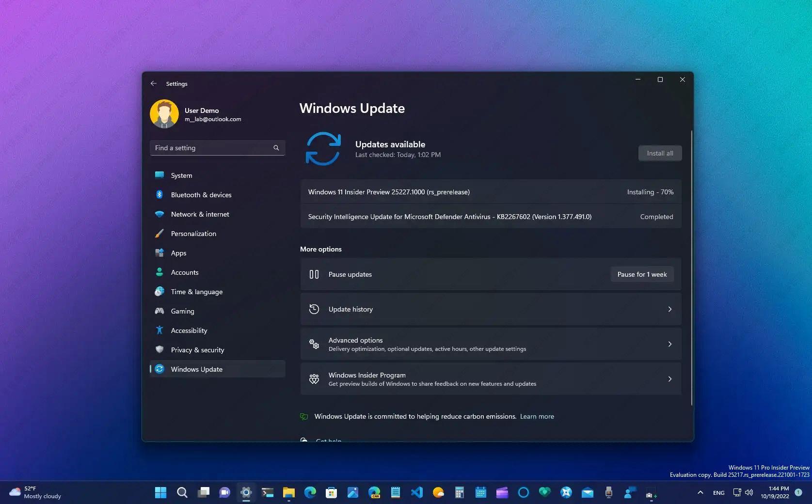Open the Gaming settings icon

pos(160,311)
